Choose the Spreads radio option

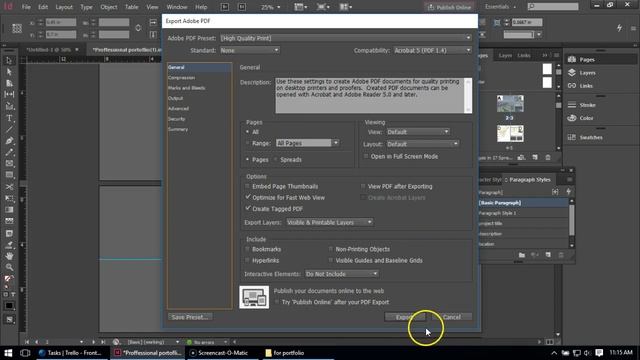276,160
